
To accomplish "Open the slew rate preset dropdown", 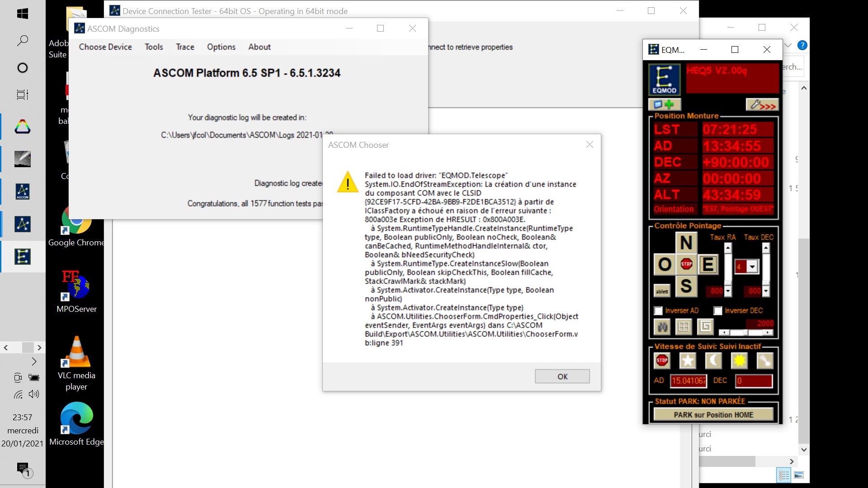I will tap(752, 267).
